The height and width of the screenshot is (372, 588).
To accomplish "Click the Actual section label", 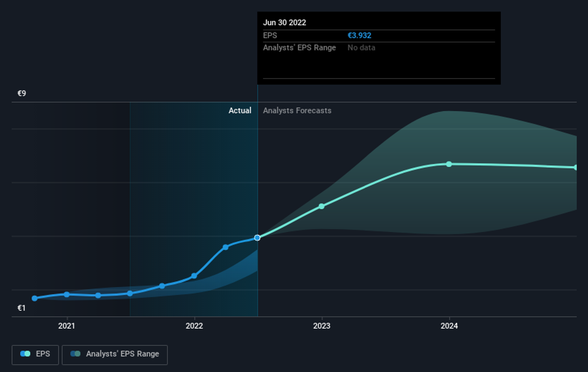I will pos(240,110).
